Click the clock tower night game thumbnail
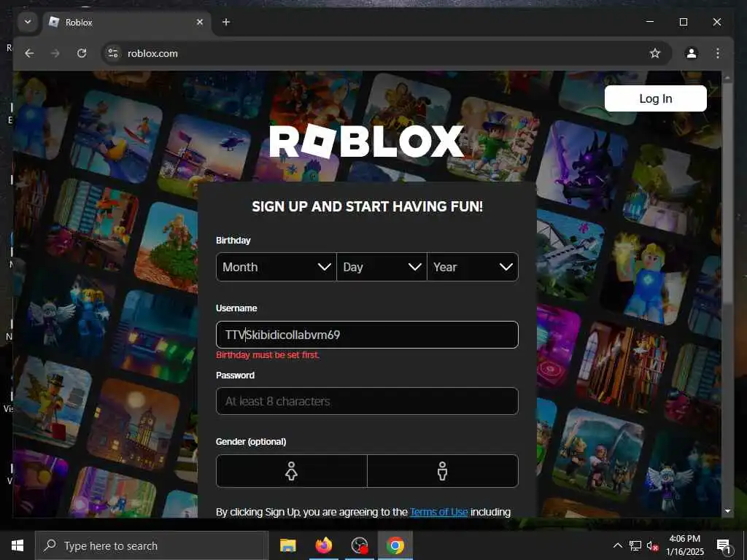 point(135,425)
